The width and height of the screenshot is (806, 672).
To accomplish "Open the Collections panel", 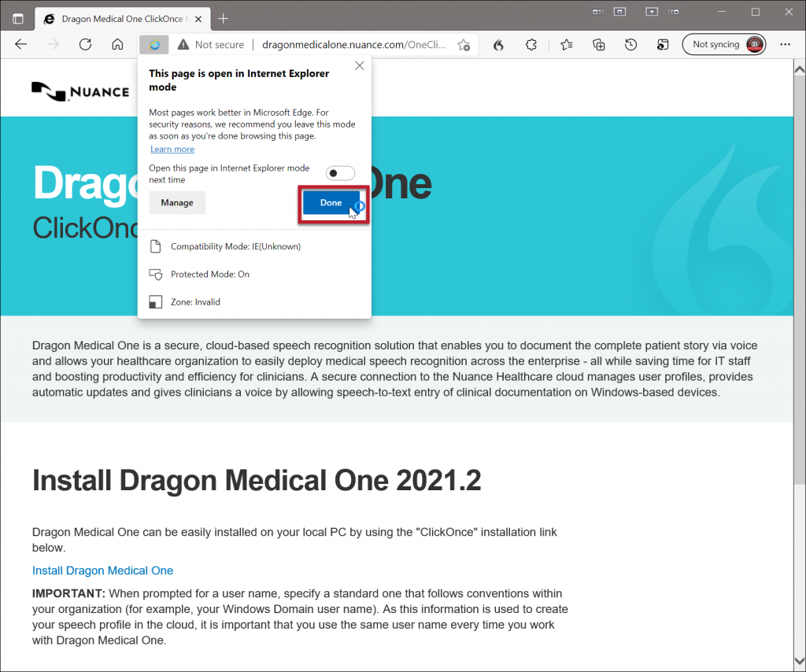I will click(599, 45).
